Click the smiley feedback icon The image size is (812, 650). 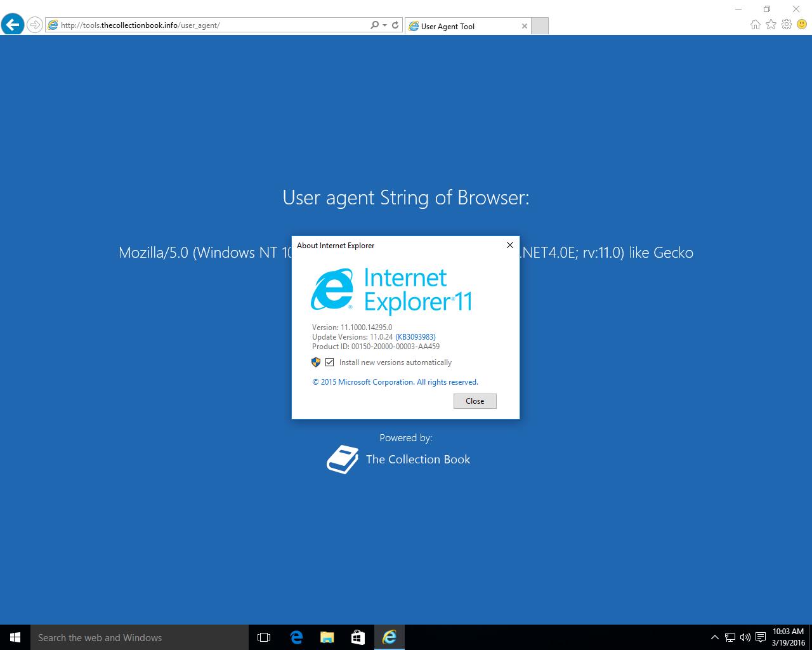click(x=802, y=25)
